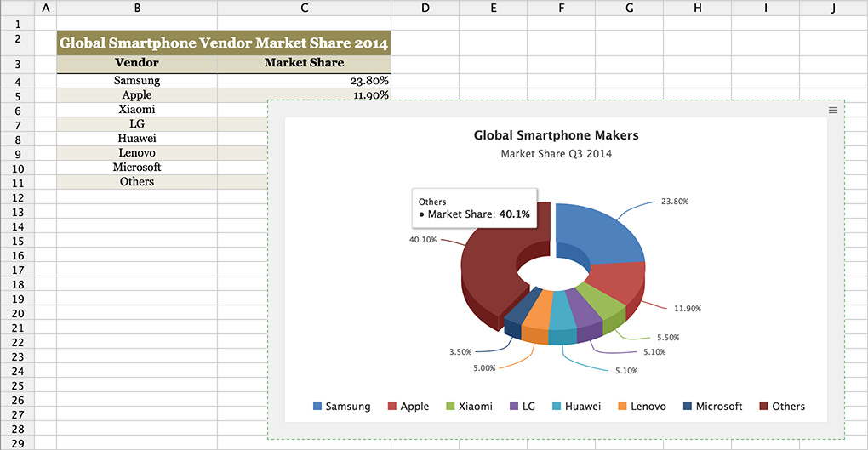Viewport: 868px width, 450px height.
Task: Click the 11.90% data label on chart
Action: [x=688, y=308]
